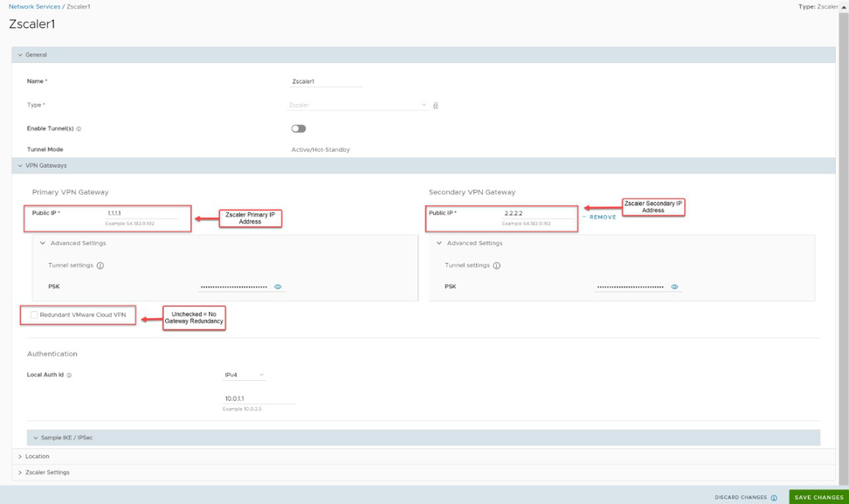Screen dimensions: 849x504
Task: Turn on the Enable Tunnel(s) switch
Action: (x=299, y=128)
